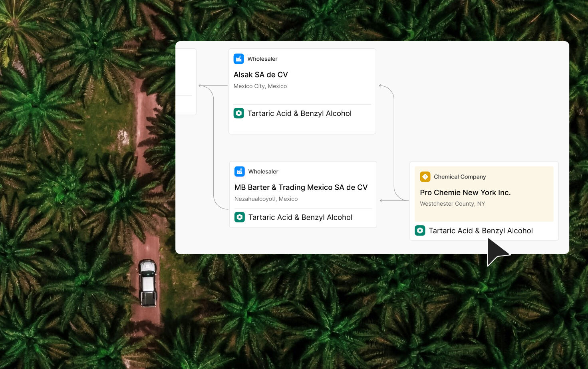Click green product icon on Pro Chemie card
588x369 pixels.
pyautogui.click(x=420, y=230)
